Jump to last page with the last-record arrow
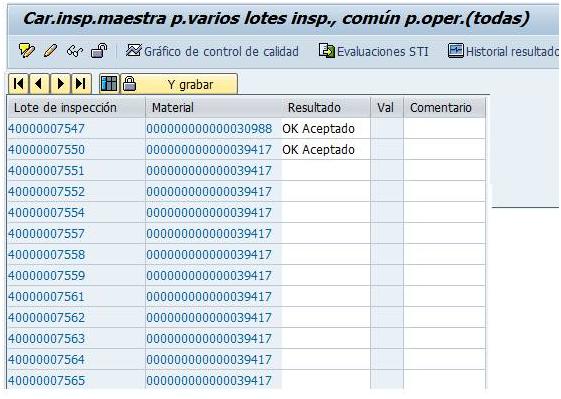The height and width of the screenshot is (399, 561). click(x=81, y=84)
